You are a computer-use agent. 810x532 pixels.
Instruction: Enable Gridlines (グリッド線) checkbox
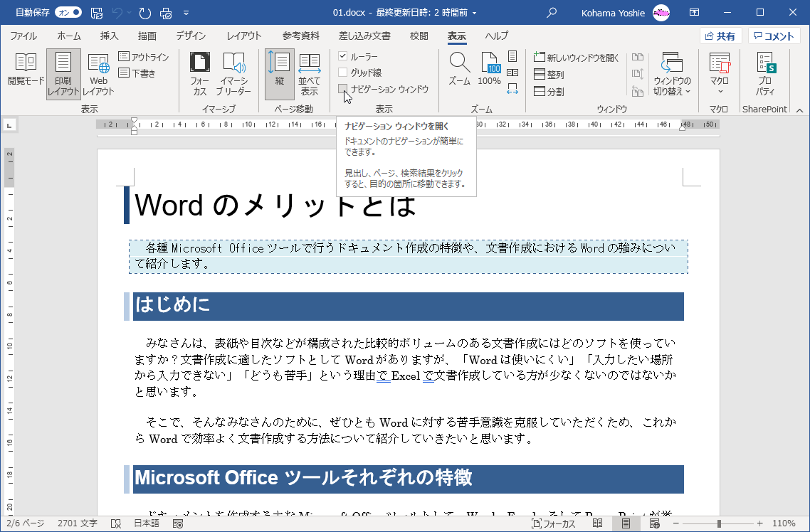342,73
